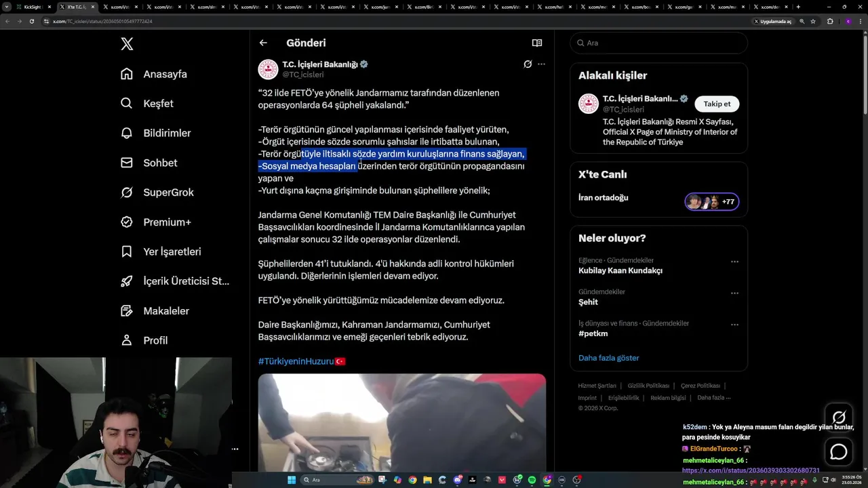This screenshot has height=488, width=868.
Task: Click Reklam bilgisi footer link
Action: pyautogui.click(x=668, y=398)
